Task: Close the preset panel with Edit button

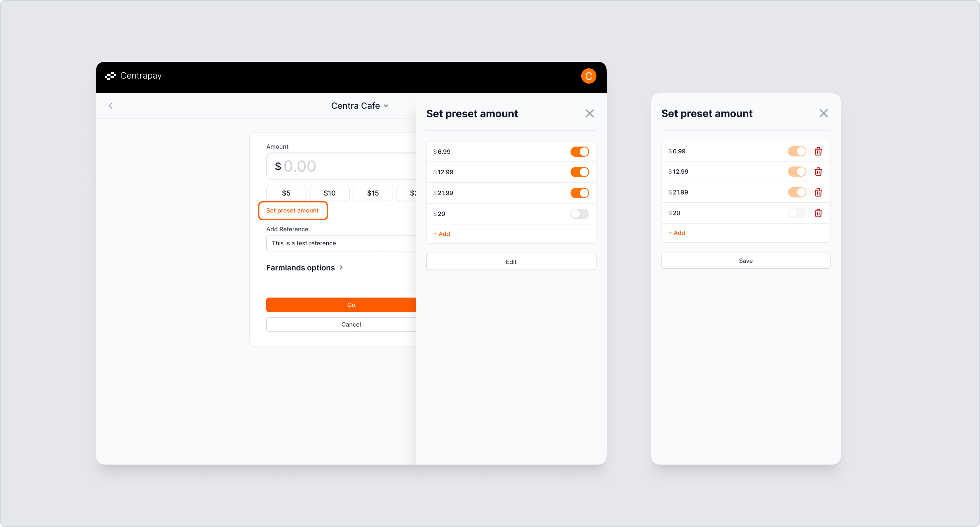Action: (x=589, y=113)
